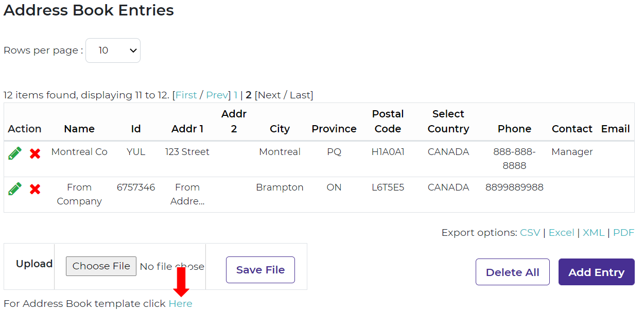
Task: Open the Rows per page dropdown
Action: click(113, 50)
